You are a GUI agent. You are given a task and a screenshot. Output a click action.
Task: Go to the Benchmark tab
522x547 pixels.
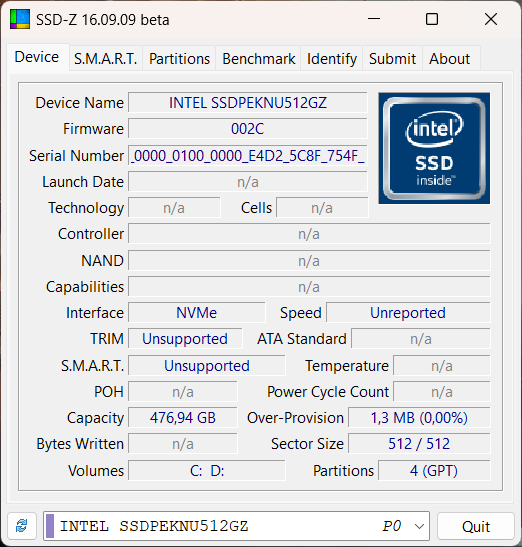coord(259,59)
